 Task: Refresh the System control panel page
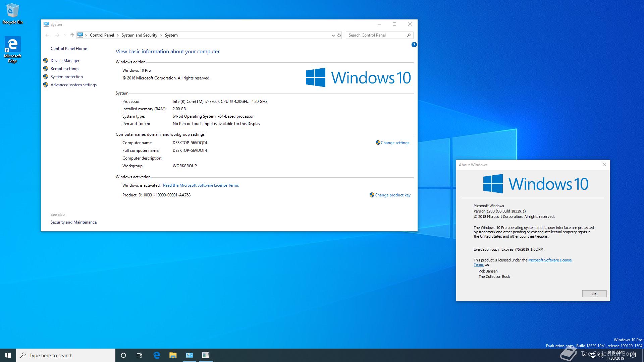tap(339, 35)
